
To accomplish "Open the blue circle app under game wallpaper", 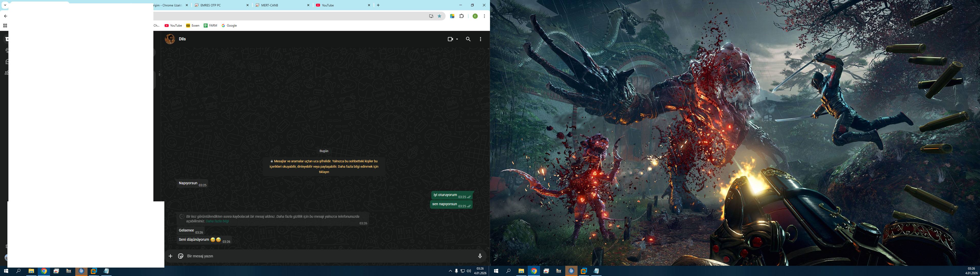I will point(571,271).
